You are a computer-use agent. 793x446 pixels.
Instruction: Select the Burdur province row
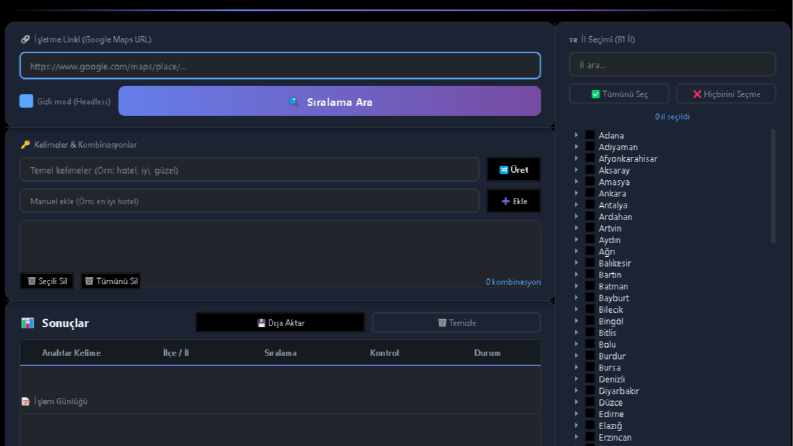[612, 356]
